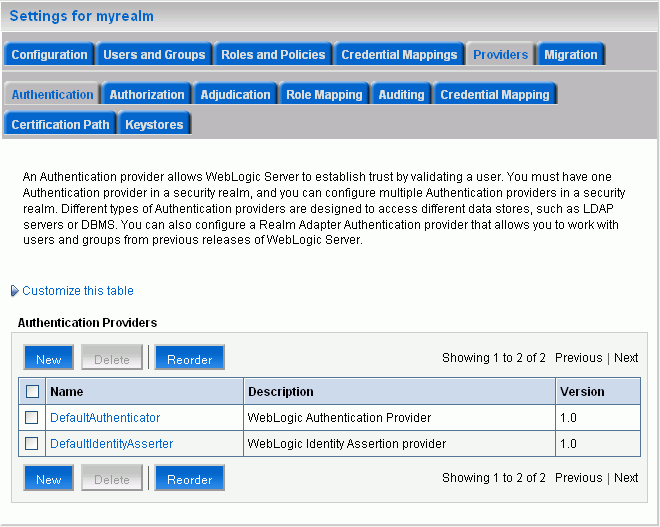Viewport: 660px width, 527px height.
Task: Switch to the Authorization sub-tab
Action: coord(147,94)
